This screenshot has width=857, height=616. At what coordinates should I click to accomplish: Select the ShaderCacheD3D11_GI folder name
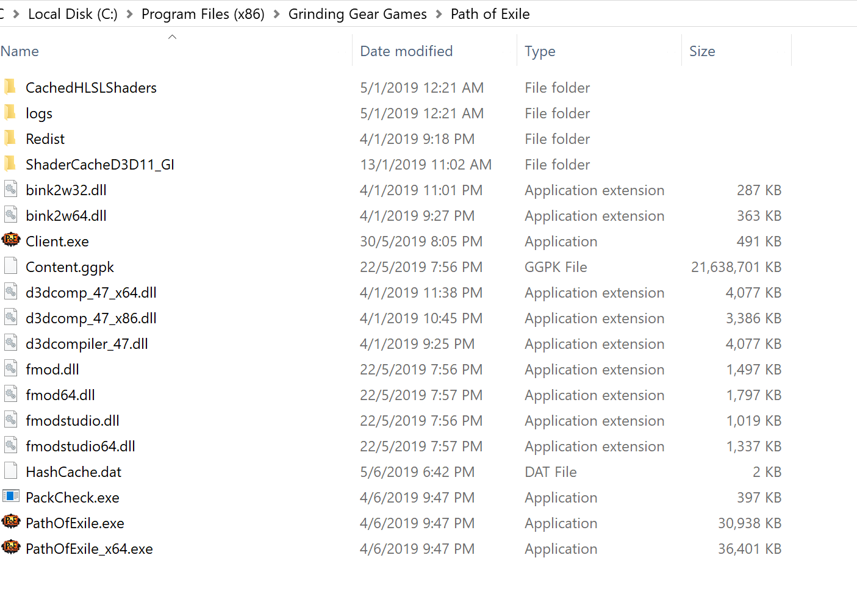tap(100, 165)
